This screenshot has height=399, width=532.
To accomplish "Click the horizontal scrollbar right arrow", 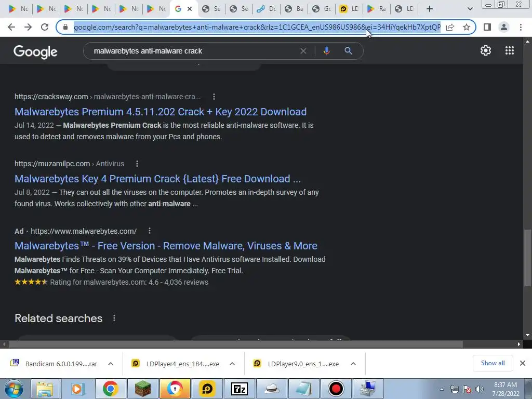I will point(519,344).
